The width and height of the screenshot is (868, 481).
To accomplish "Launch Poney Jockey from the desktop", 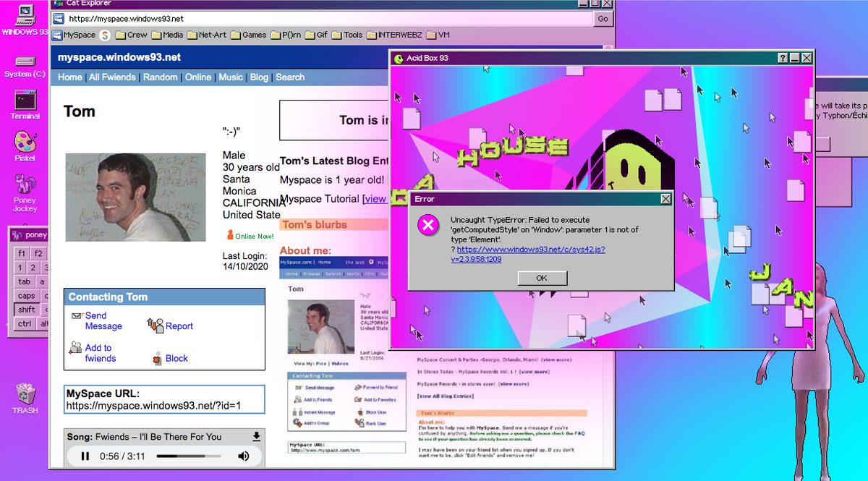I will (x=25, y=181).
